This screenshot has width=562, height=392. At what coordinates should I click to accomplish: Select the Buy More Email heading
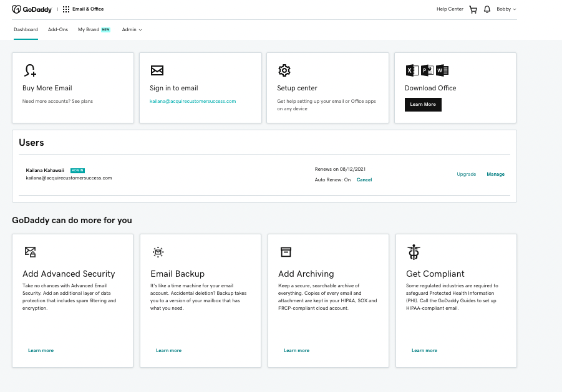click(x=47, y=88)
